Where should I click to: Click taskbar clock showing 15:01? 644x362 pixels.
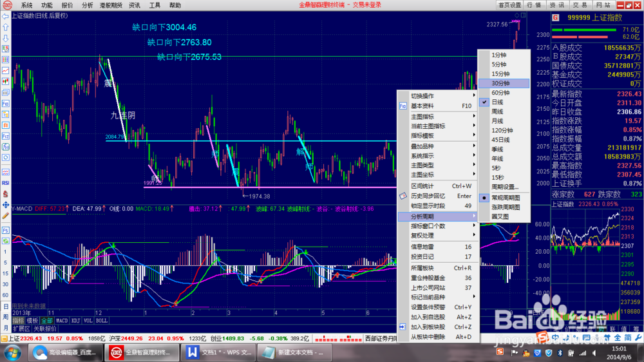(x=619, y=349)
